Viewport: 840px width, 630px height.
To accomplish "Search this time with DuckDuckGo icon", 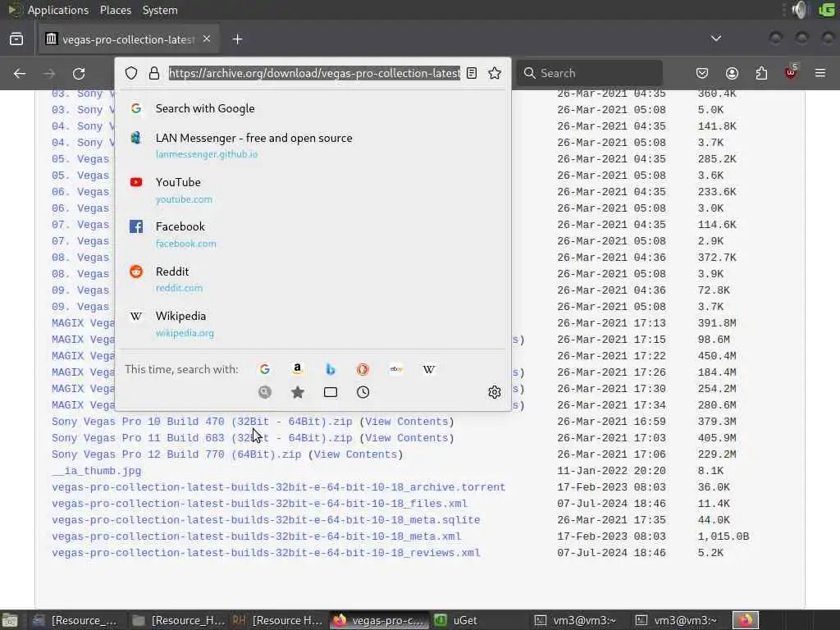I will [x=363, y=369].
